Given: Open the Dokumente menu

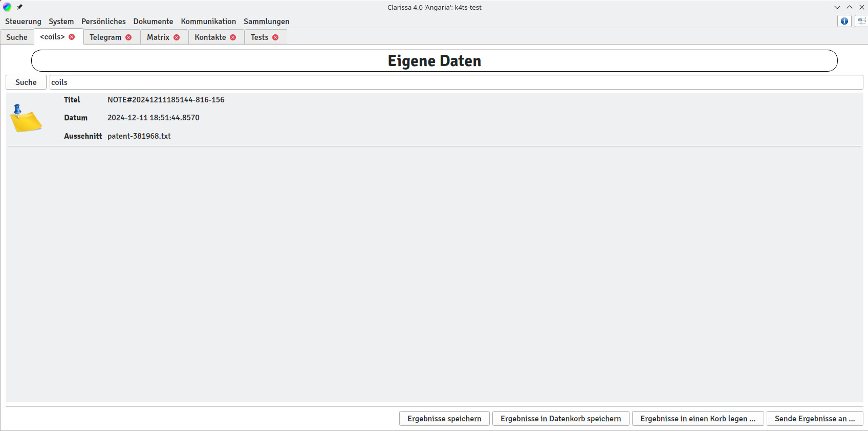Looking at the screenshot, I should click(x=153, y=21).
